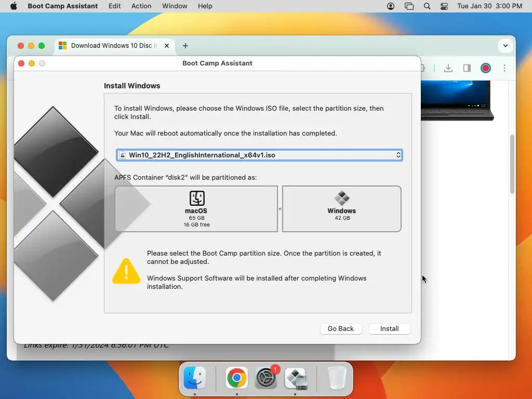This screenshot has width=532, height=399.
Task: Click the extensions icon in Chrome toolbar
Action: 423,68
